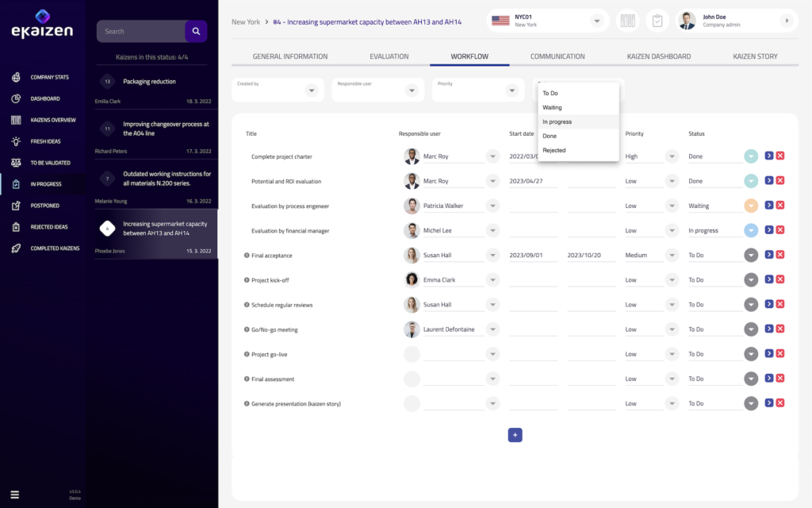Click the search magnifier button
This screenshot has height=508, width=812.
pos(196,32)
